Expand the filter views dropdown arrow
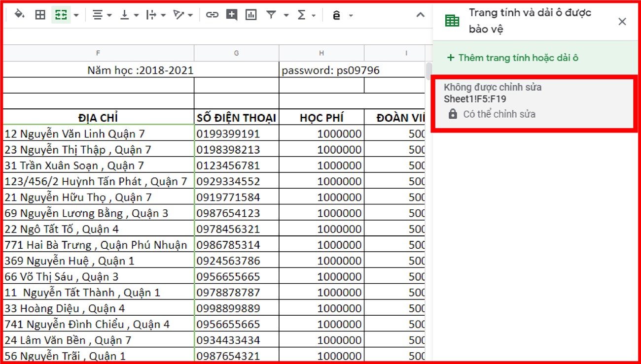This screenshot has height=364, width=641. coord(286,15)
